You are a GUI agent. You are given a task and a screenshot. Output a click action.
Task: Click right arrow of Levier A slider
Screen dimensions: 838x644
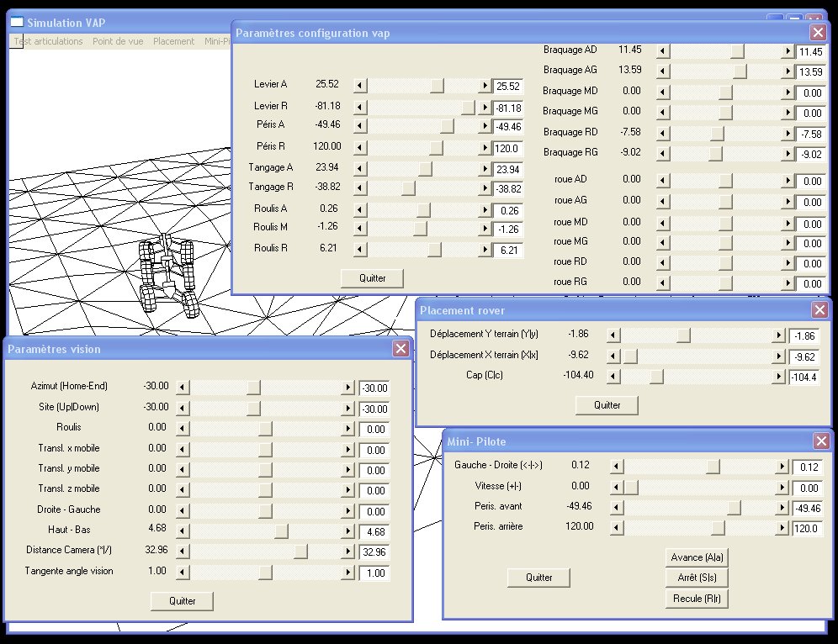click(x=484, y=86)
